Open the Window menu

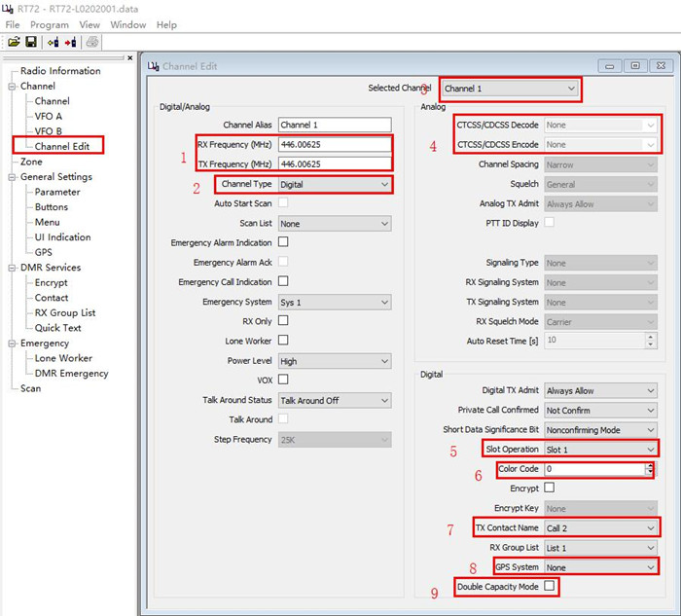pos(127,24)
